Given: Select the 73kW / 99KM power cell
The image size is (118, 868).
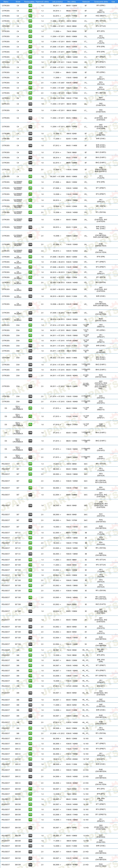Looking at the screenshot, I should tap(72, 152).
